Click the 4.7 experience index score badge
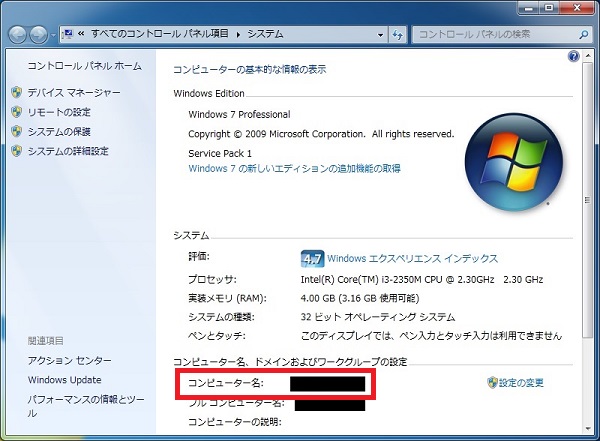This screenshot has width=600, height=441. (x=312, y=259)
